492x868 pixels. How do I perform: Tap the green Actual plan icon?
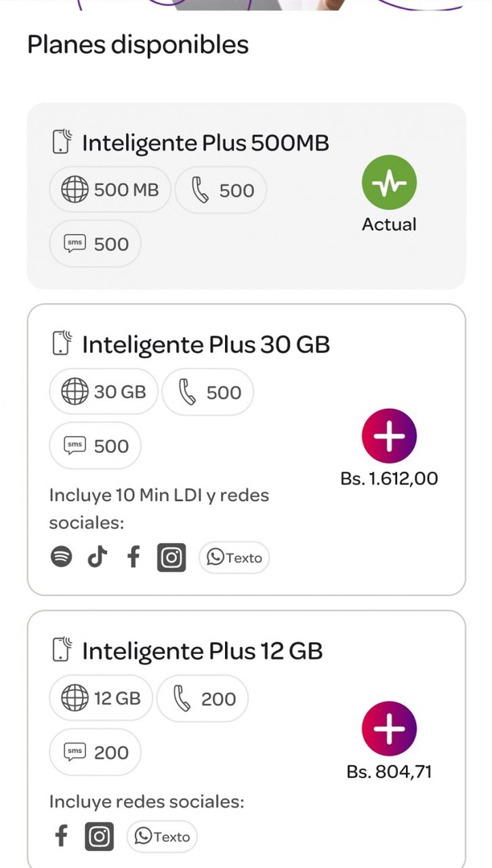point(389,182)
